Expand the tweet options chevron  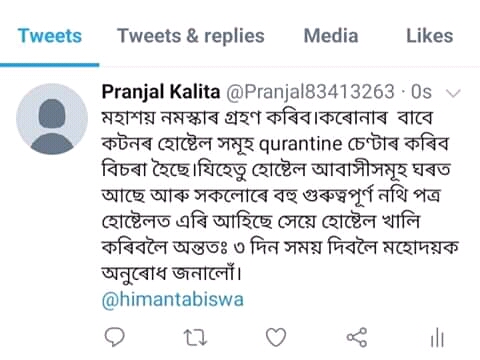(x=453, y=93)
